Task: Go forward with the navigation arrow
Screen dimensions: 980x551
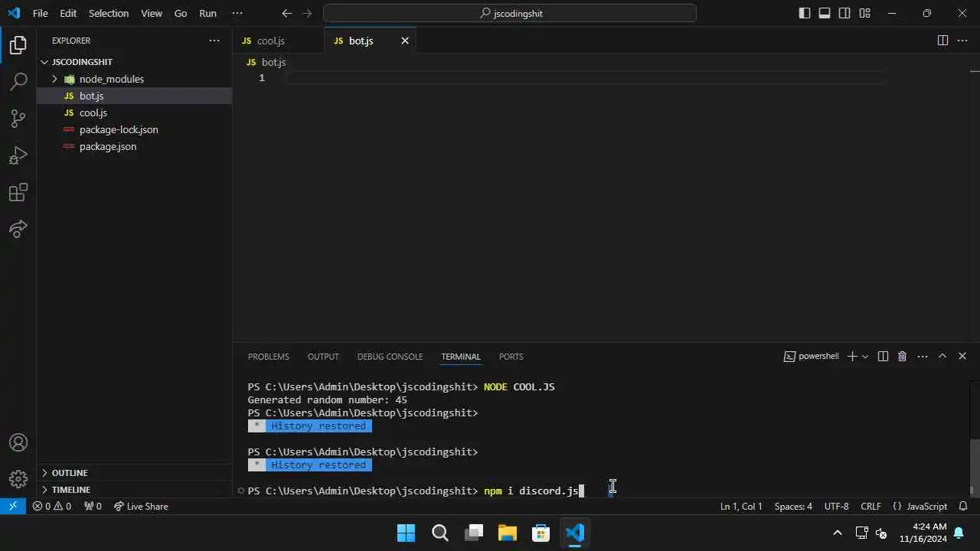Action: coord(307,13)
